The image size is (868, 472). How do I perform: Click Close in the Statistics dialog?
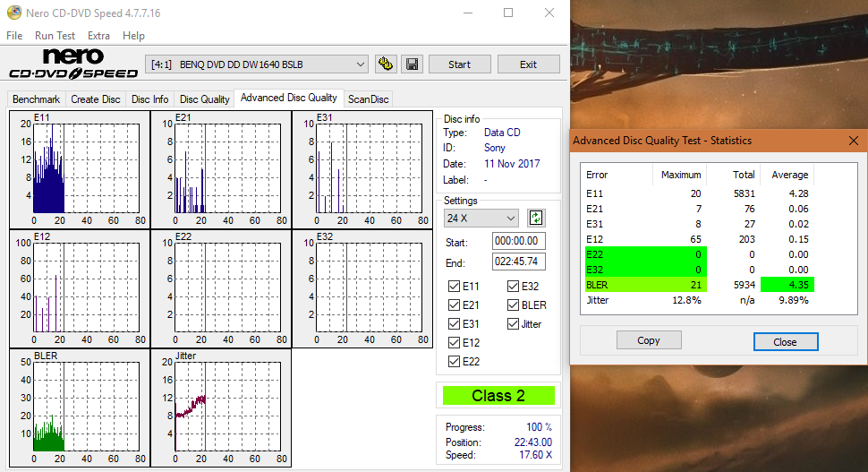pyautogui.click(x=786, y=342)
